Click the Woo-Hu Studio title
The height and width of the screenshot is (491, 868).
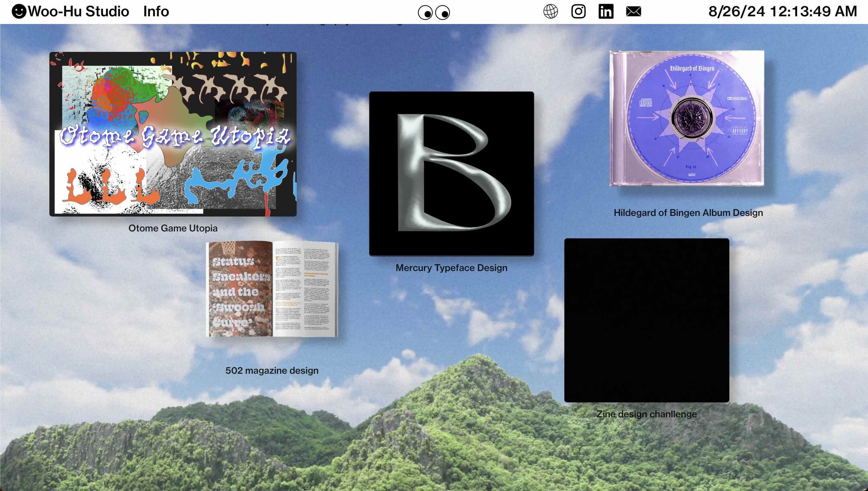(x=78, y=11)
